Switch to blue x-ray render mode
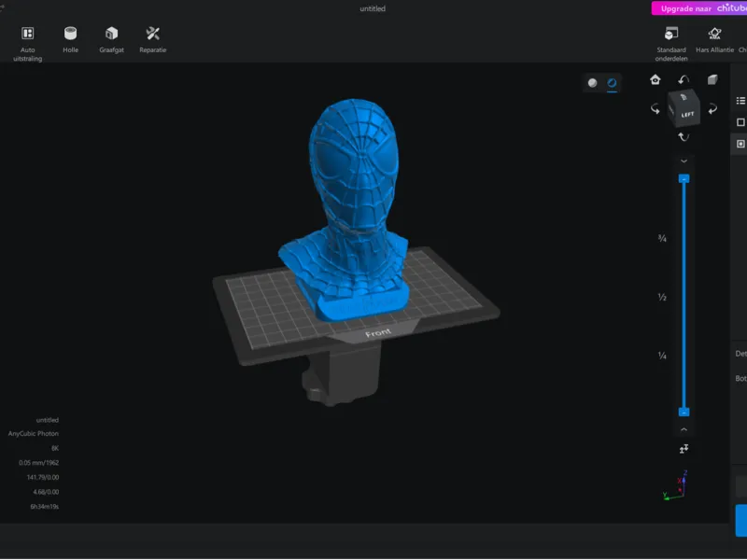The image size is (747, 560). coord(613,83)
